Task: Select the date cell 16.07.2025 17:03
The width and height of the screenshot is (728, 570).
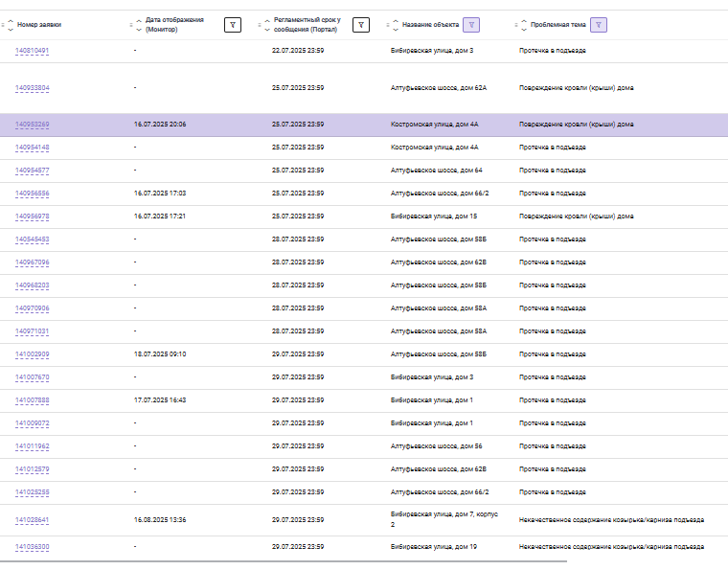Action: point(160,194)
